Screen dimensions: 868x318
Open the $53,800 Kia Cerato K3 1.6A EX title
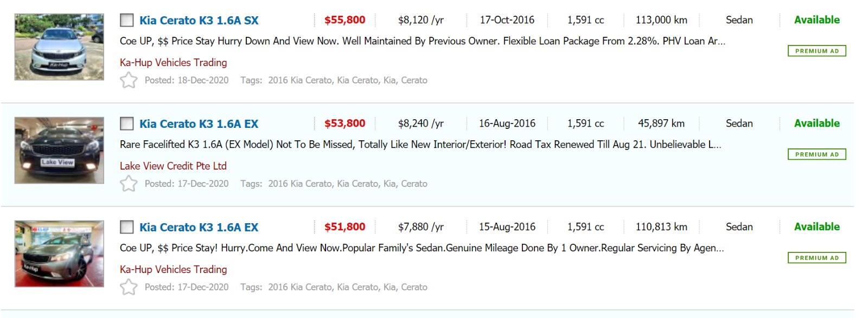pos(199,124)
